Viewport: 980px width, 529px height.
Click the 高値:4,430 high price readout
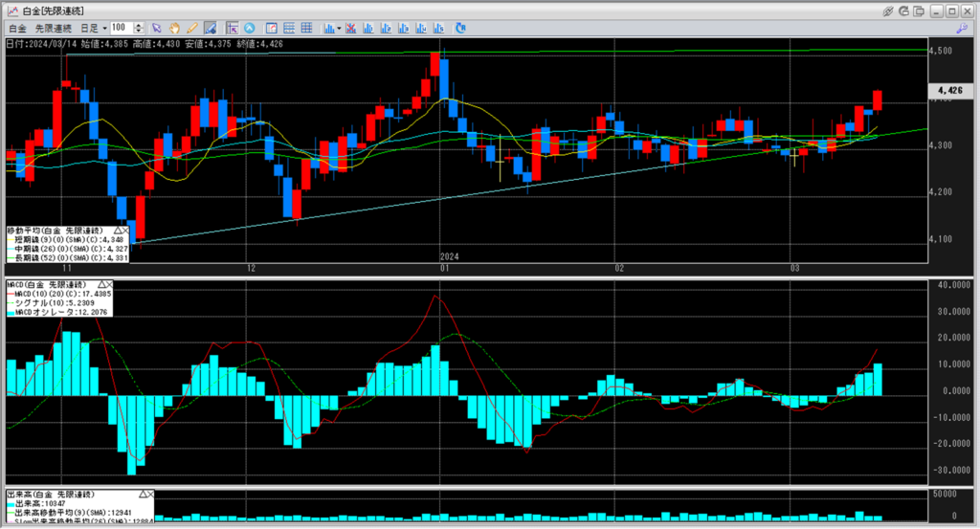156,44
